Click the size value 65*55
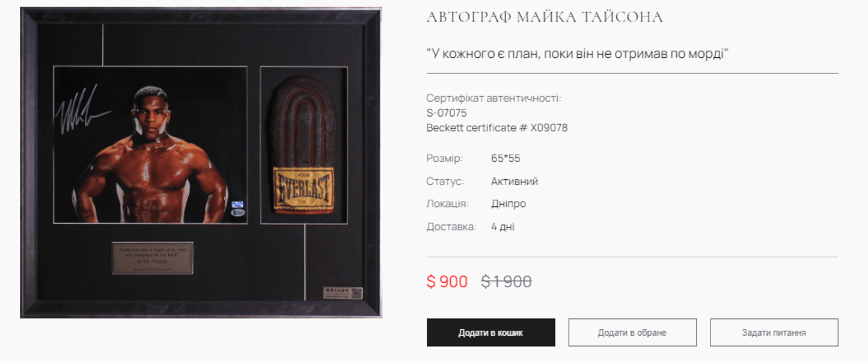Image resolution: width=868 pixels, height=361 pixels. (506, 159)
